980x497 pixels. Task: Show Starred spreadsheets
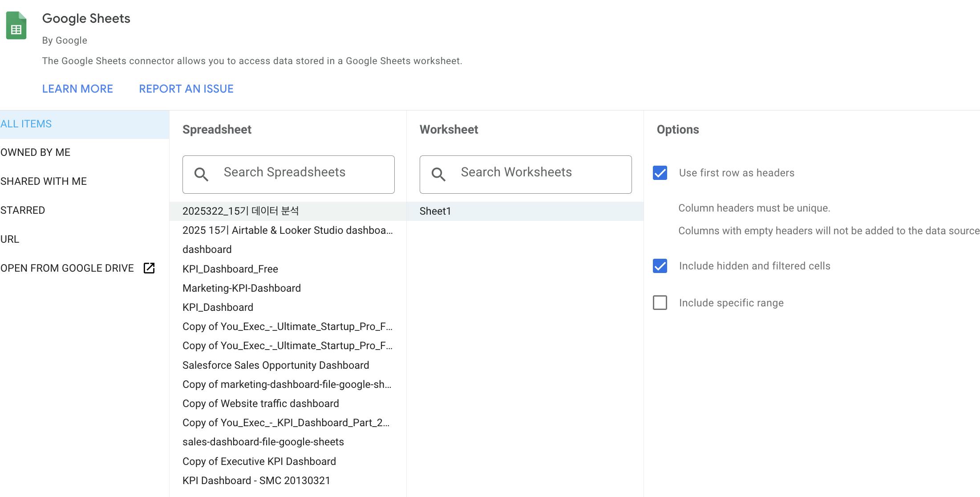tap(23, 210)
